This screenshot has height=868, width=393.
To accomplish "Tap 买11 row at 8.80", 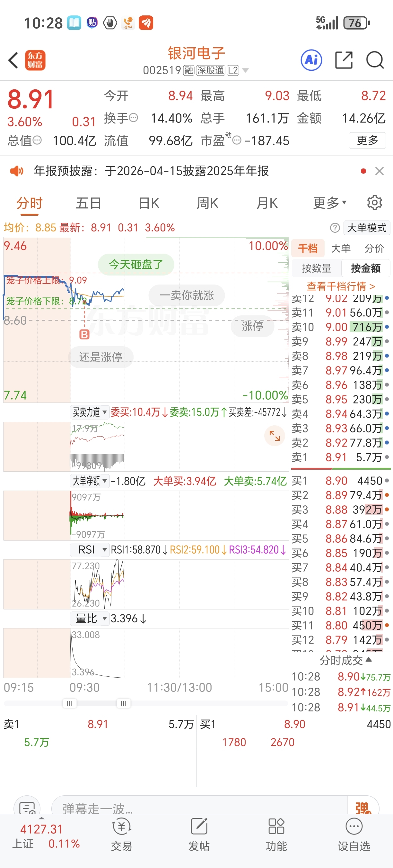I will [341, 625].
